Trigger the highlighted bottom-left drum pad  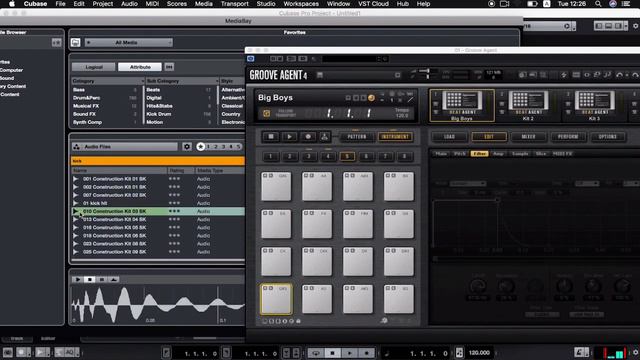276,299
